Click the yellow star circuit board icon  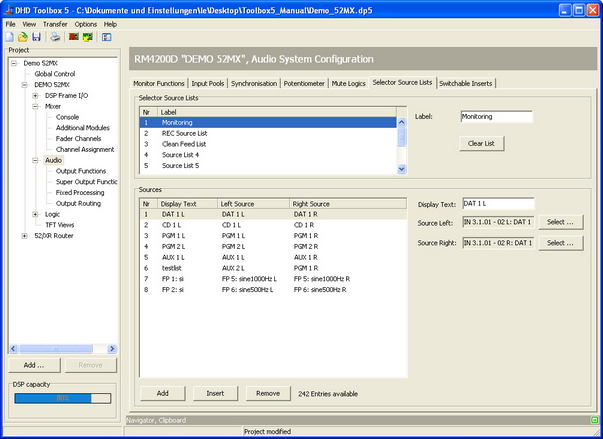(x=88, y=37)
